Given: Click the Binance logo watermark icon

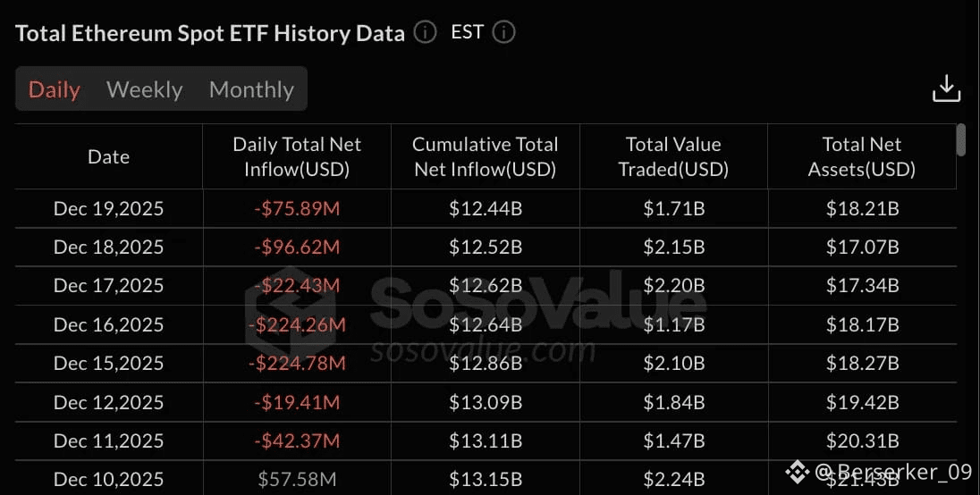Looking at the screenshot, I should (x=798, y=472).
